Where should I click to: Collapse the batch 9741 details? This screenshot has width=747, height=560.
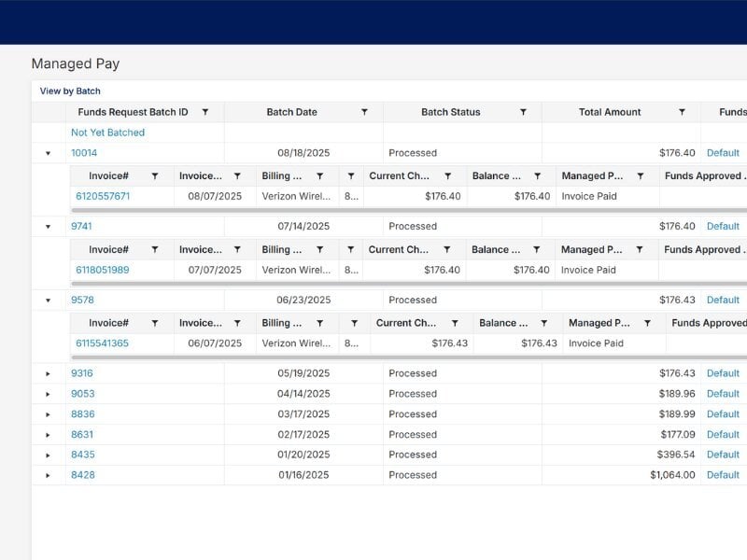pos(49,227)
